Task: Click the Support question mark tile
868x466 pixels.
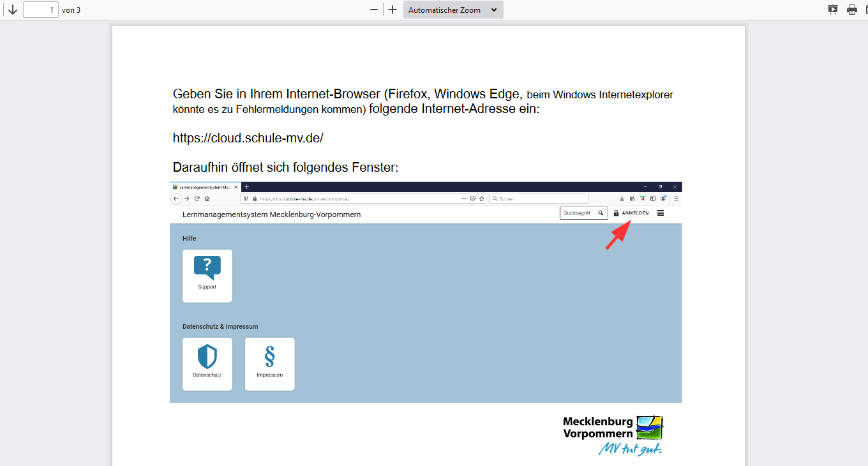Action: 207,275
